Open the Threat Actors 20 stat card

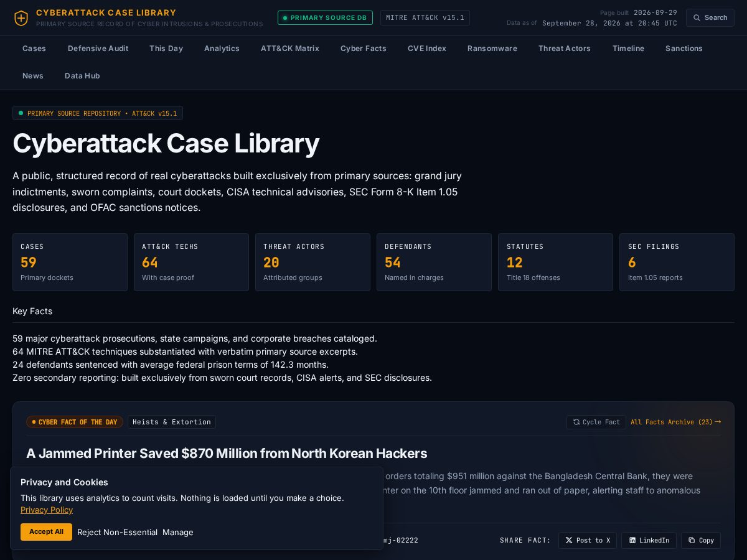pyautogui.click(x=312, y=262)
